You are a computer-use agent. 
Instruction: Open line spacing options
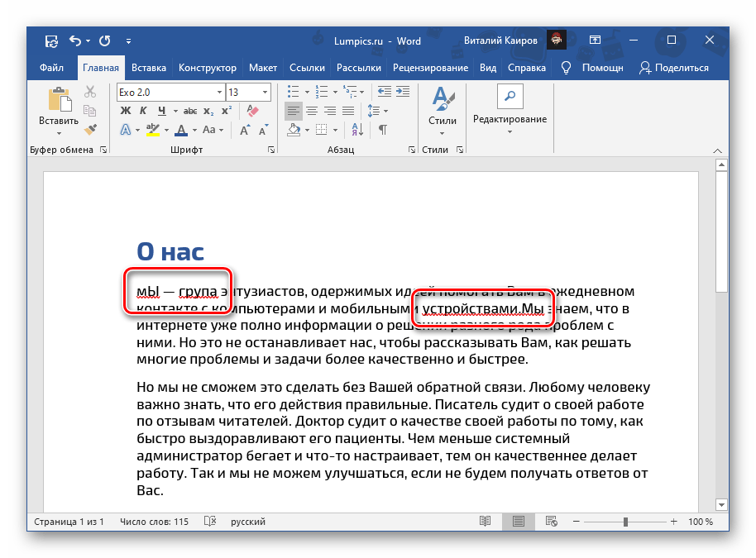[x=378, y=112]
